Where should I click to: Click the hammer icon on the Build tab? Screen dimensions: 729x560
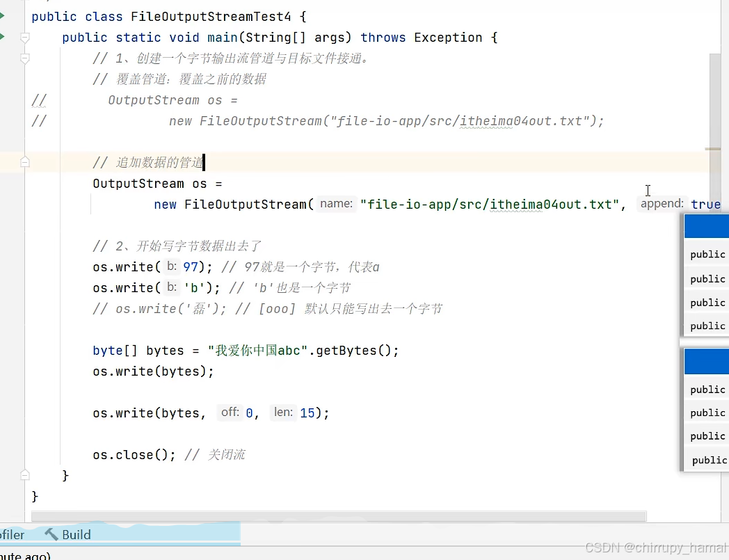click(51, 534)
